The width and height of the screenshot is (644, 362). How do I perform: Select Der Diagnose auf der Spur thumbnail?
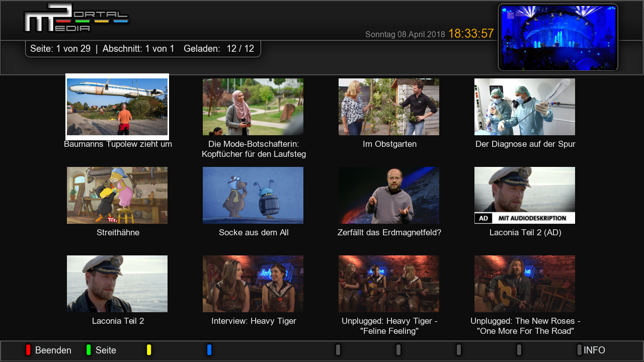tap(525, 107)
